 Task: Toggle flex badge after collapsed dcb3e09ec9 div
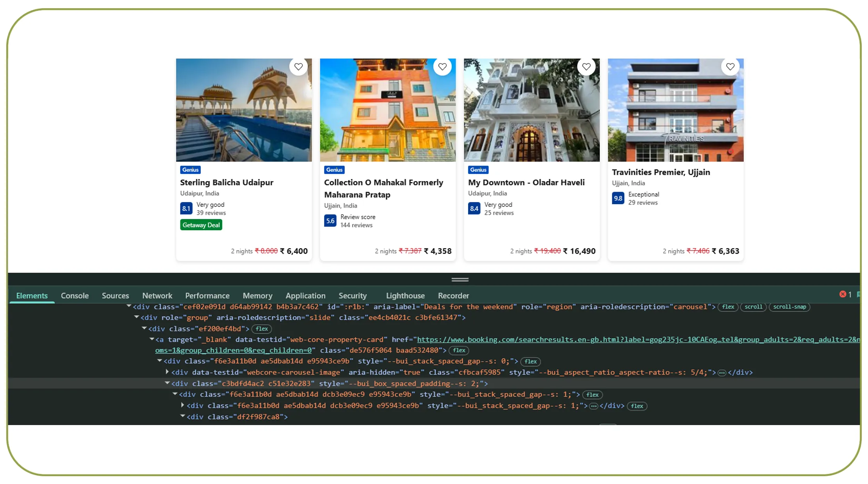(637, 406)
